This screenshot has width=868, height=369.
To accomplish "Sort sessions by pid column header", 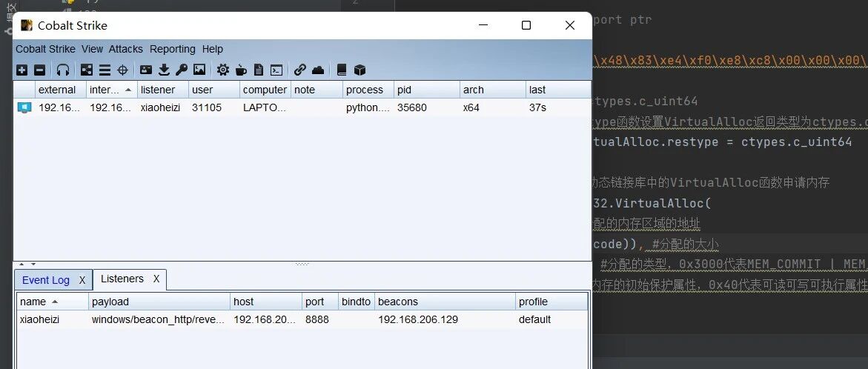I will [x=427, y=90].
